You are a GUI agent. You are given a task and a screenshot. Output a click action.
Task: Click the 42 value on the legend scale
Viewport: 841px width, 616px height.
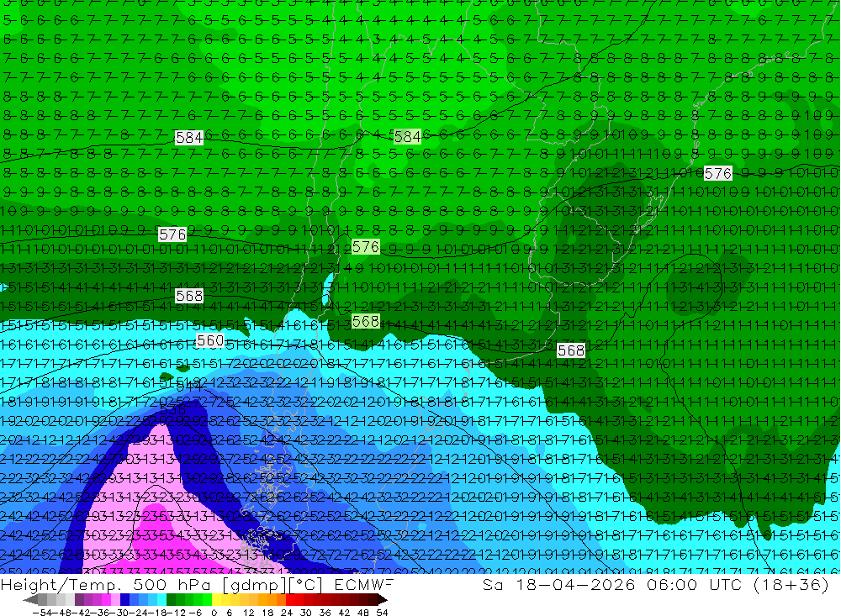344,613
